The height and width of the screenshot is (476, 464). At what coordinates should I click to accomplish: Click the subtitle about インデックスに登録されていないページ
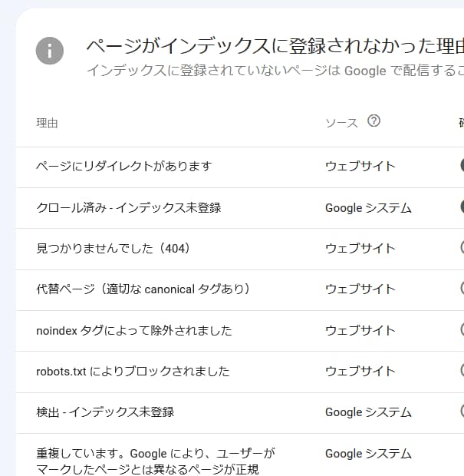[275, 71]
